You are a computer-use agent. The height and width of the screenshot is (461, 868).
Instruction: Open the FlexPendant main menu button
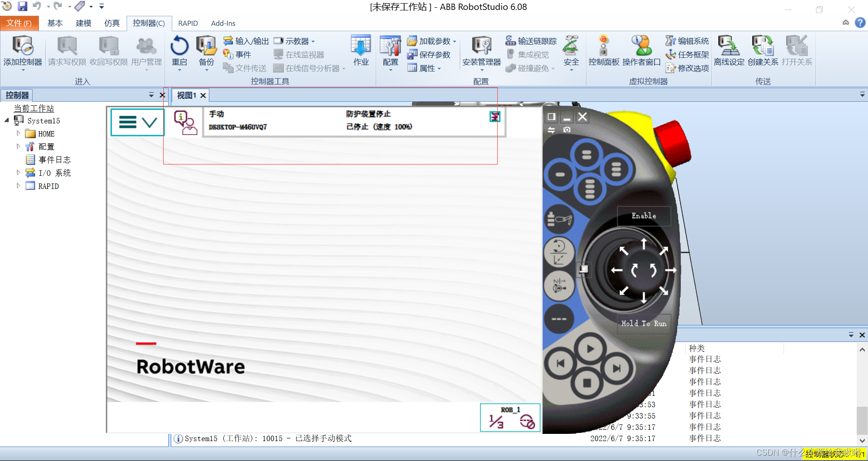point(137,122)
